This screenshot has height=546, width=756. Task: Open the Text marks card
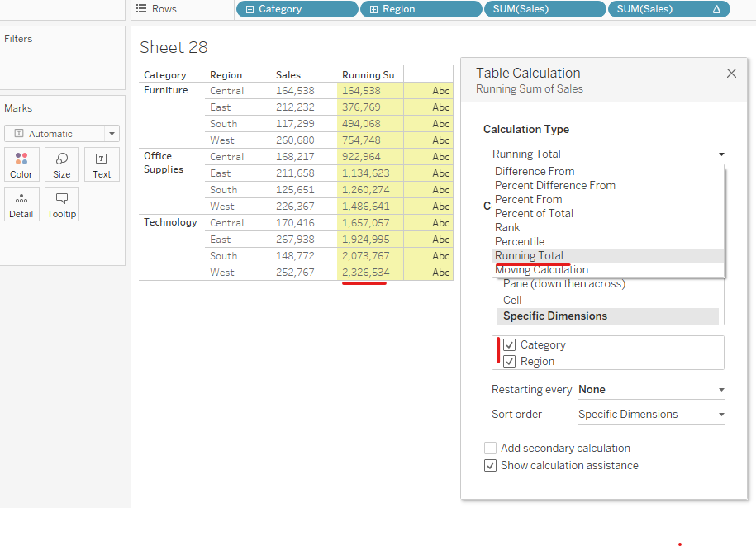click(102, 164)
